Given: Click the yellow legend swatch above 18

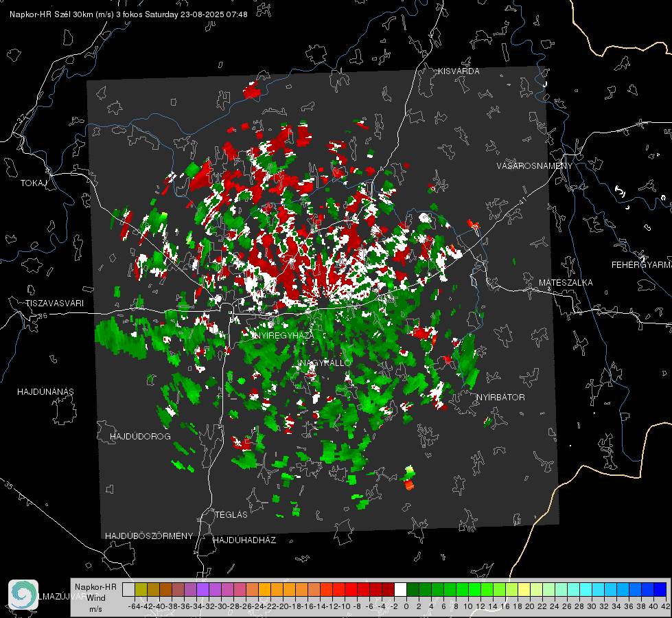Looking at the screenshot, I should (524, 589).
